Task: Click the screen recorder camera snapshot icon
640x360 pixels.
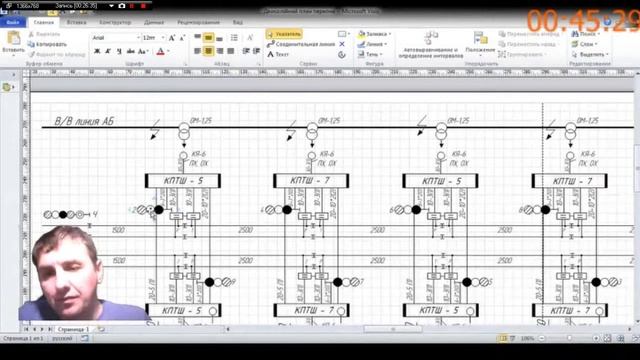Action: pyautogui.click(x=122, y=6)
